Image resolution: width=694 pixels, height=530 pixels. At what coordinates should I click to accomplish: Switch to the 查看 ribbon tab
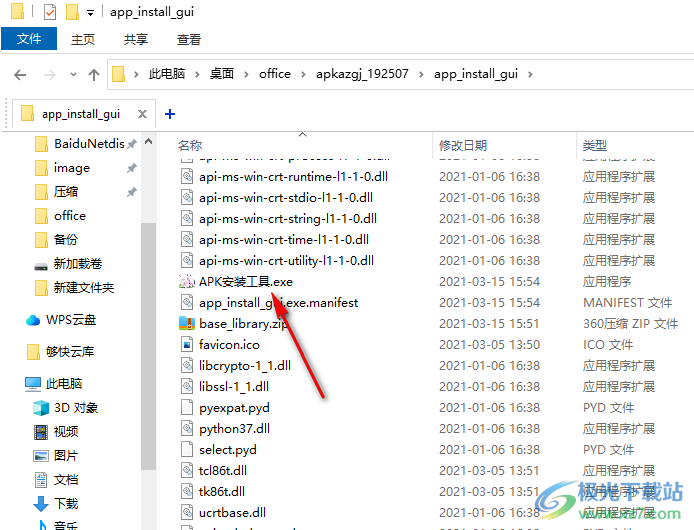point(189,40)
